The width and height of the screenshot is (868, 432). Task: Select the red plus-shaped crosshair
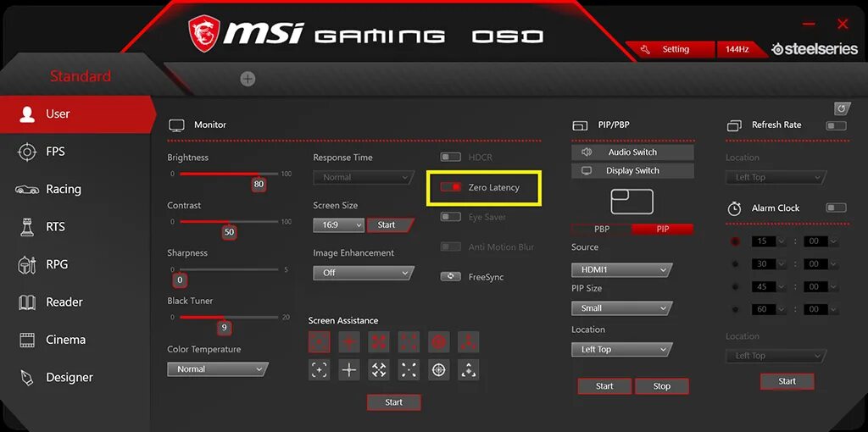(349, 342)
